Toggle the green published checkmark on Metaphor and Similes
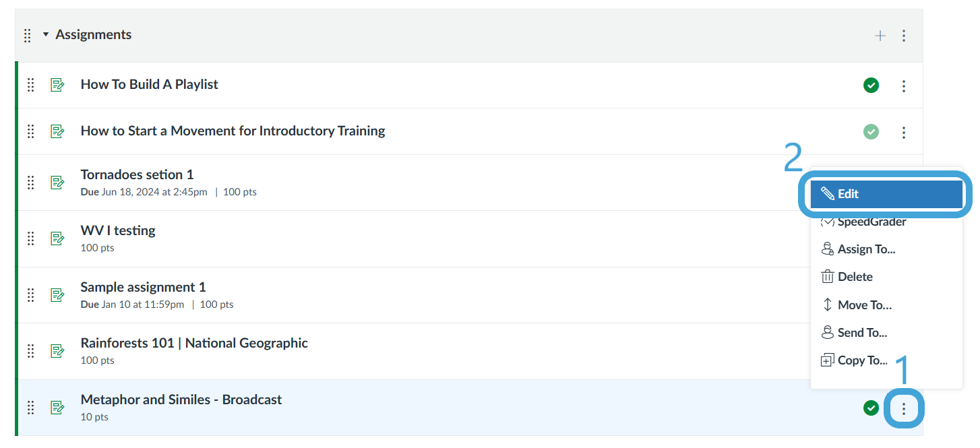The image size is (980, 448). (871, 408)
